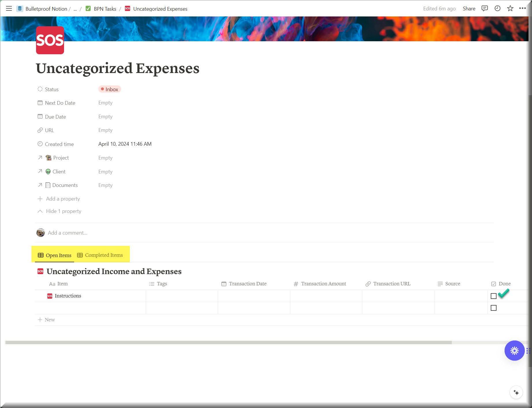Click the Instructions row Transaction Amount cell
The width and height of the screenshot is (532, 408).
point(326,296)
